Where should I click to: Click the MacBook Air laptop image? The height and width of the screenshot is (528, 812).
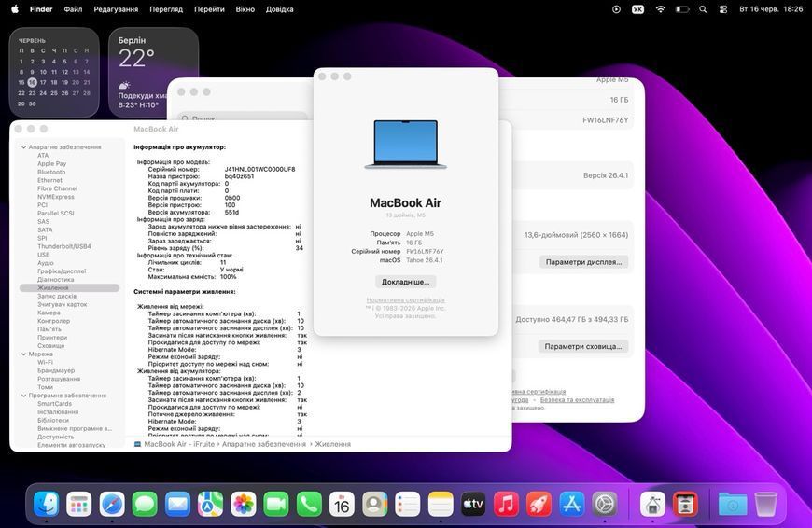(405, 145)
